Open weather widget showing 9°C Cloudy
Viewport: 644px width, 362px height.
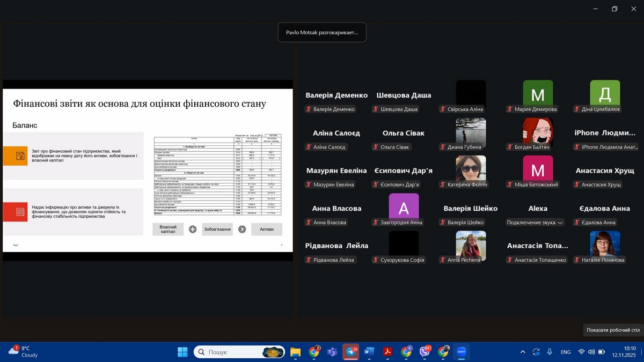(x=24, y=352)
